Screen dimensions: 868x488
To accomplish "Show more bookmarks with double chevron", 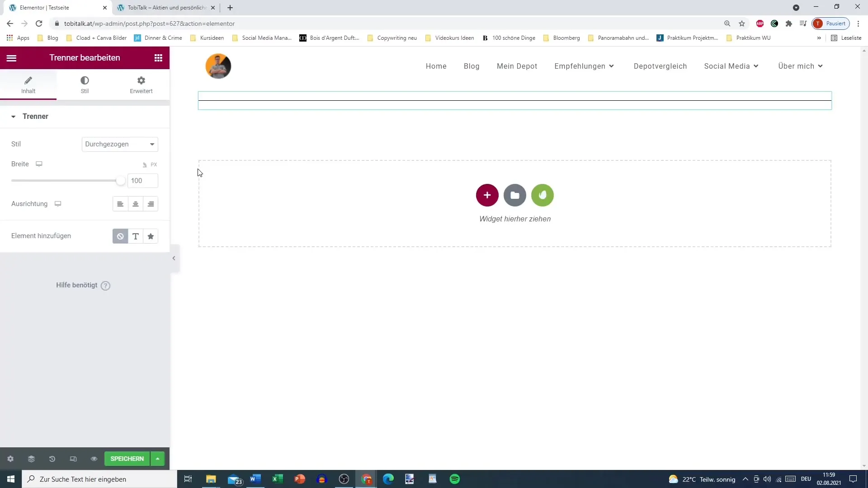I will [819, 38].
